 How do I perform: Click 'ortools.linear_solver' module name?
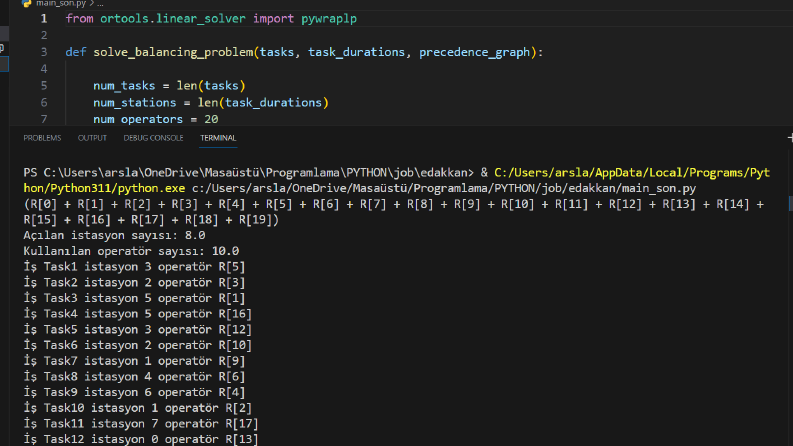[x=172, y=19]
